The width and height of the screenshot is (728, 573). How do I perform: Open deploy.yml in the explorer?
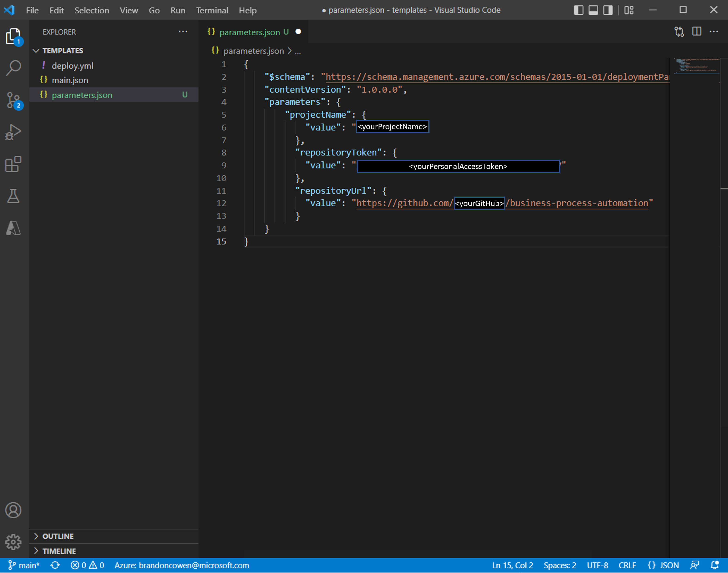tap(72, 66)
